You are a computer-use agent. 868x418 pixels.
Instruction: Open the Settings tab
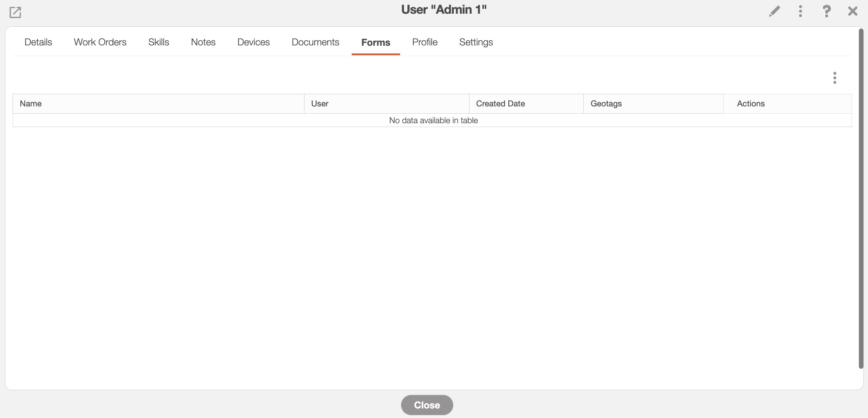476,42
